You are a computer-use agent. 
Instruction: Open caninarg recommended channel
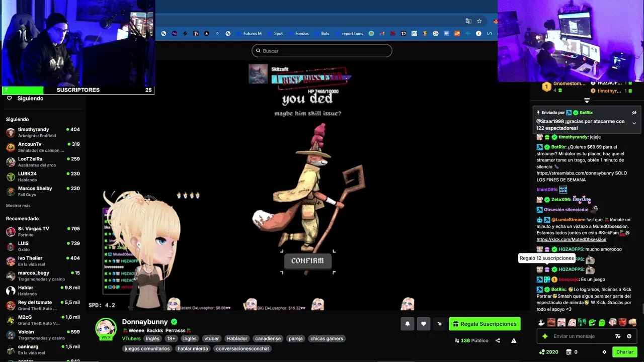point(43,349)
